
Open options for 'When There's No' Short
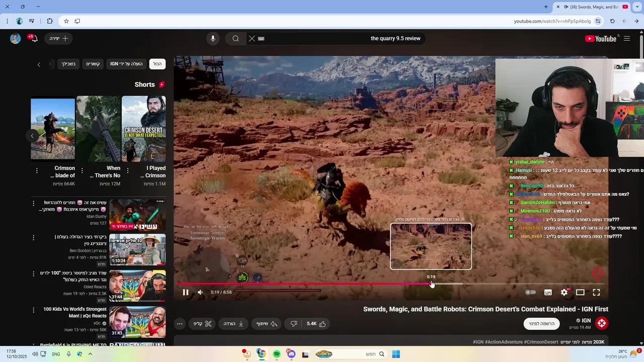[x=83, y=171]
